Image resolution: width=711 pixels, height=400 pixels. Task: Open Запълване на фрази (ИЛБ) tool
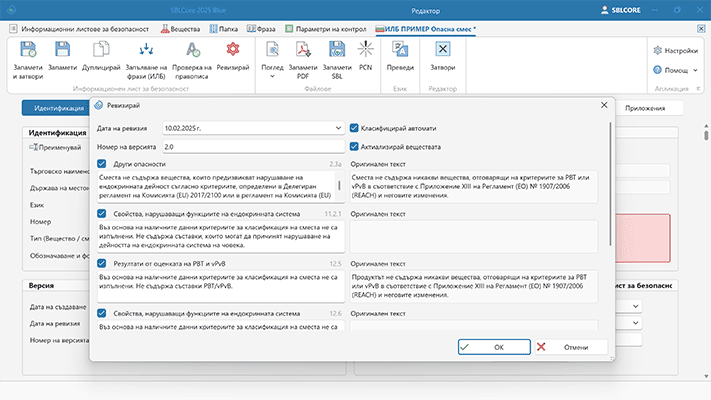146,49
